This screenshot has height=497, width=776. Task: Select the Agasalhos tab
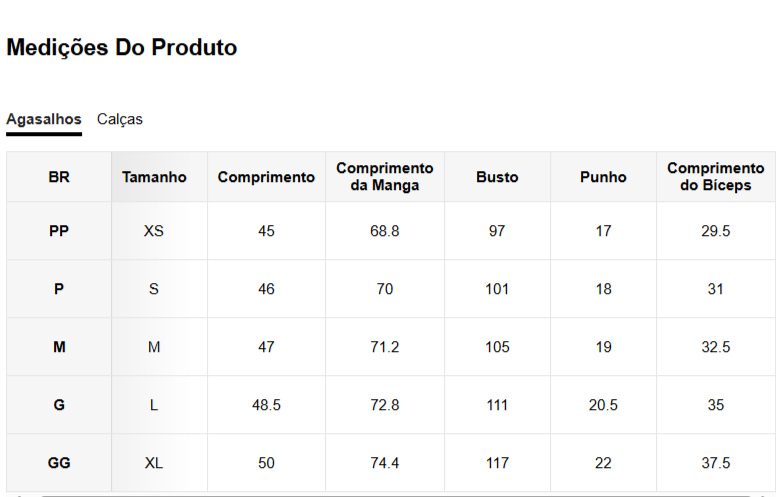coord(44,119)
